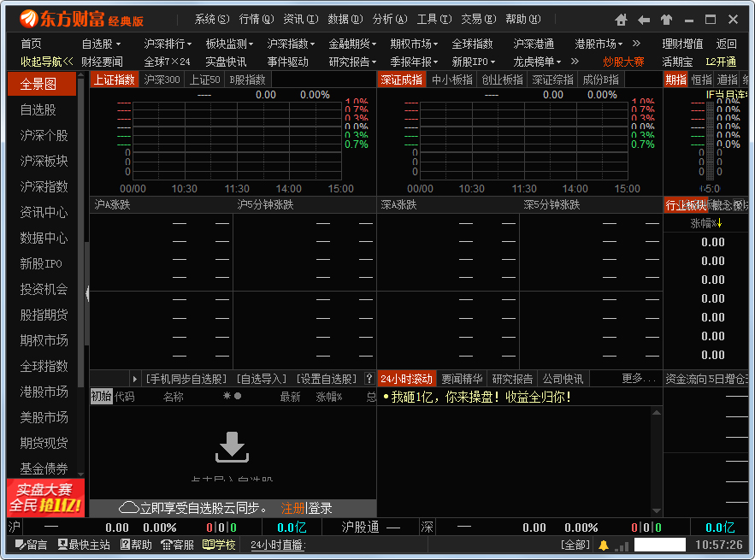Select 资讯中心 in left sidebar
Viewport: 755px width, 560px height.
point(44,212)
